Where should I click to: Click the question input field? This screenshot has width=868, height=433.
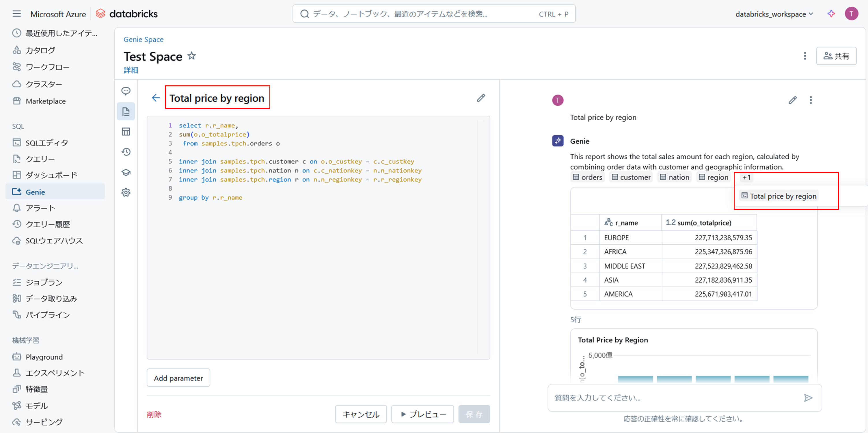pyautogui.click(x=676, y=398)
